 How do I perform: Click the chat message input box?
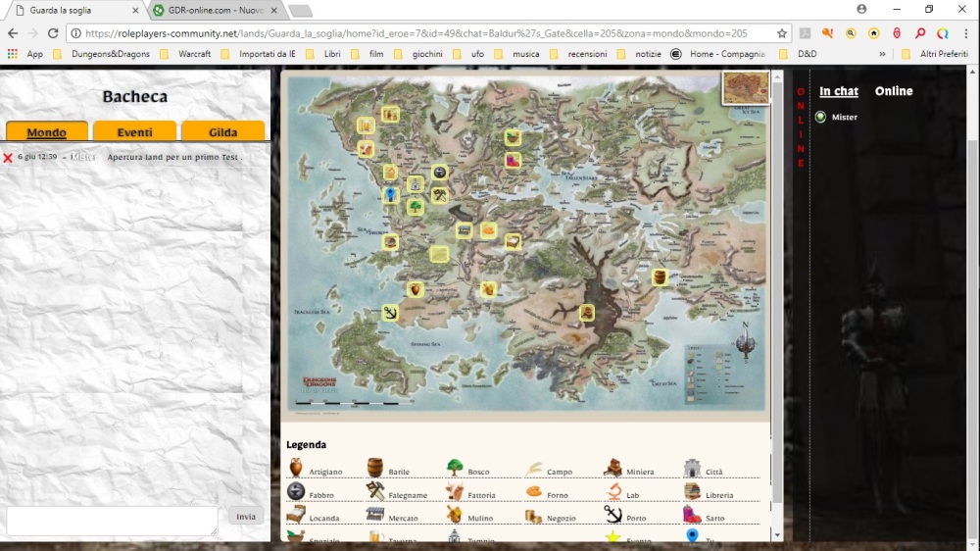click(x=112, y=521)
